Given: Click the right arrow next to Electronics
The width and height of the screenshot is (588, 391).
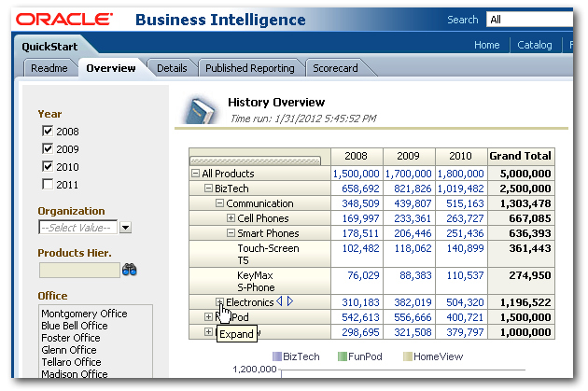Looking at the screenshot, I should pos(290,301).
